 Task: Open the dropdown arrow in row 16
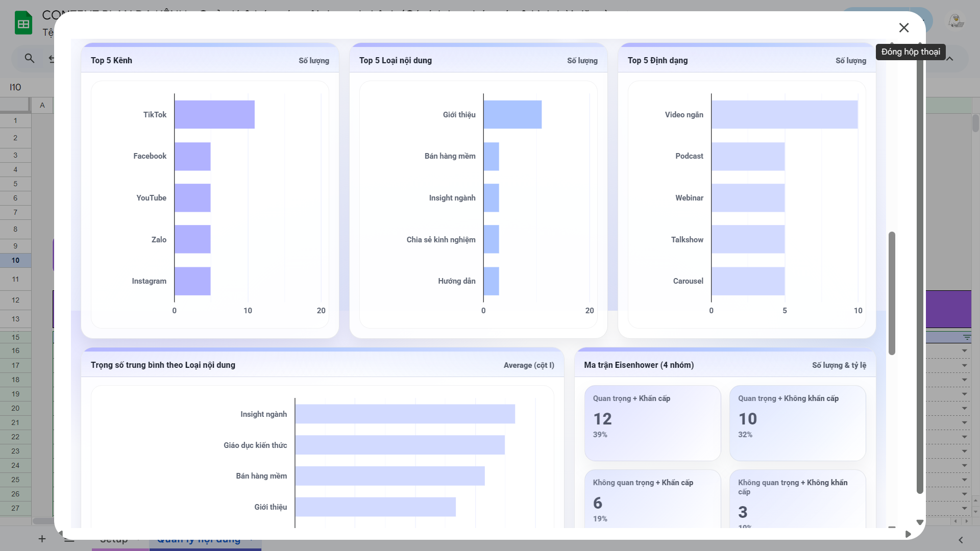pos(964,351)
